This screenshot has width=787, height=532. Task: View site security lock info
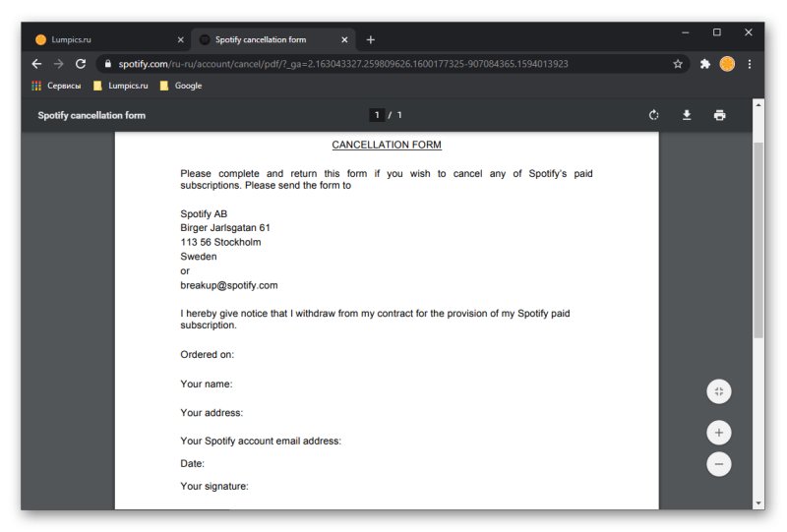tap(107, 64)
